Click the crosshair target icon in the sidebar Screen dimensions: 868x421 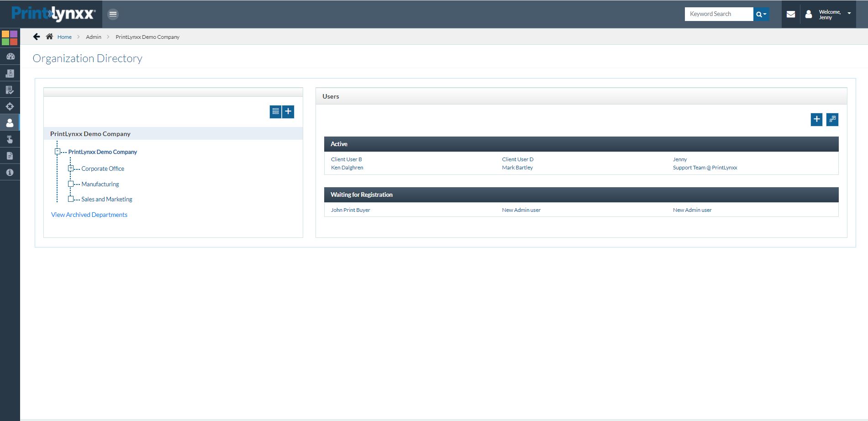(10, 106)
